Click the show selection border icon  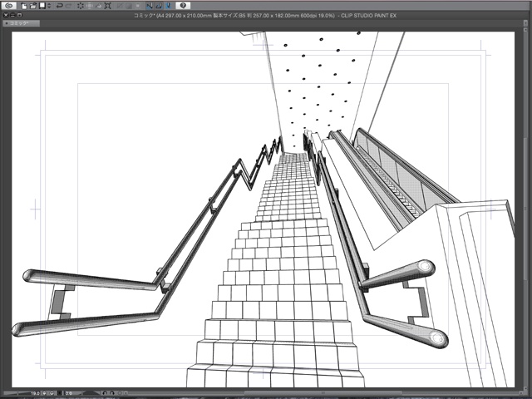pos(138,6)
